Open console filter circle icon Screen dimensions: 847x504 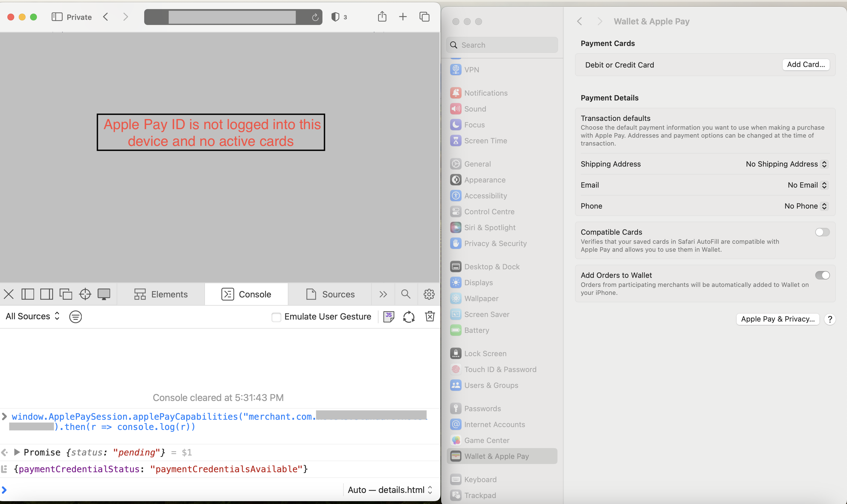click(x=76, y=317)
